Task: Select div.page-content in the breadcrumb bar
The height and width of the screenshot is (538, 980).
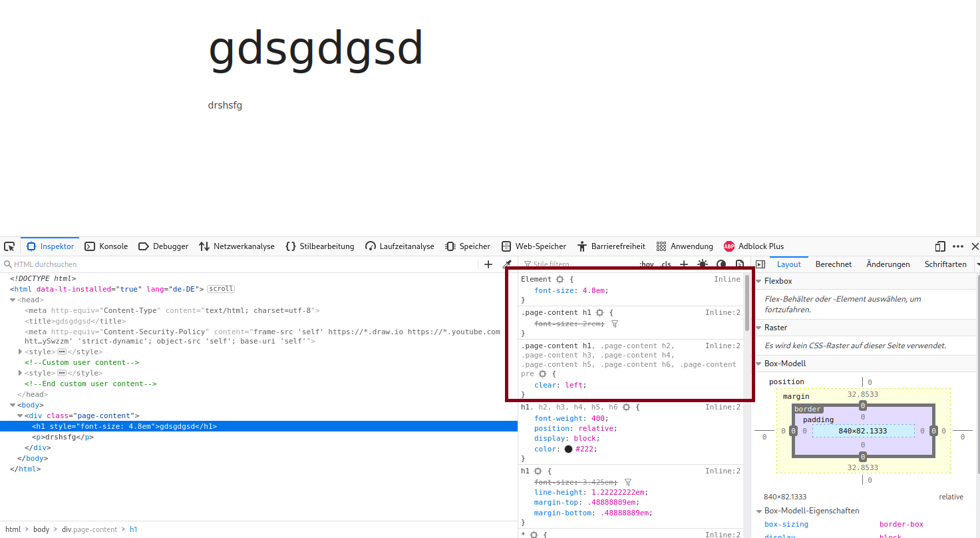Action: click(89, 529)
